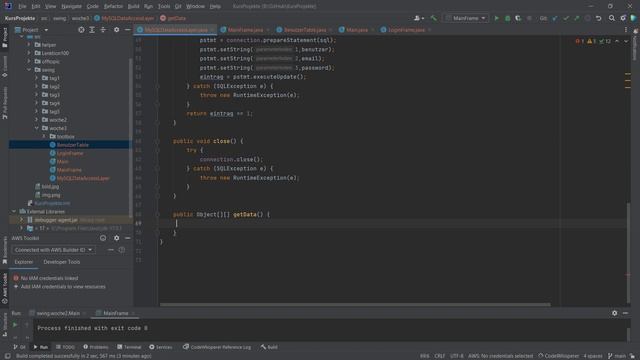Open the TODO tool window
This screenshot has height=360, width=640.
pyautogui.click(x=65, y=347)
